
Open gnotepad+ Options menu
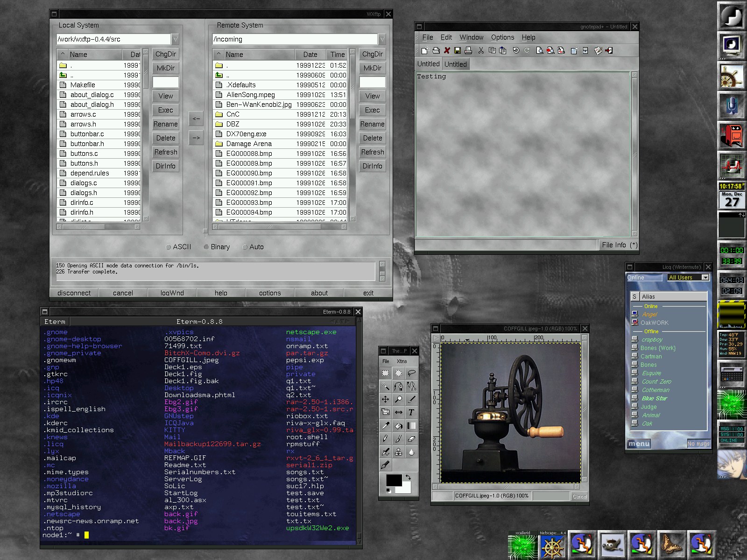pyautogui.click(x=502, y=37)
